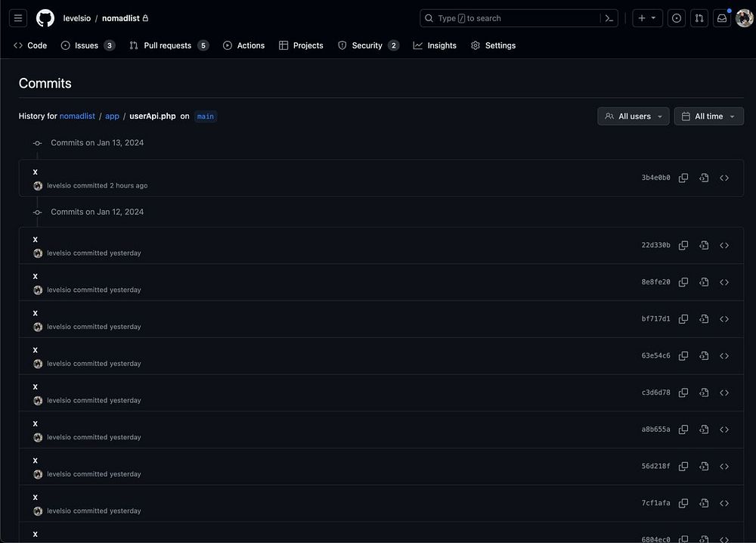Switch to the Projects tab

click(302, 45)
